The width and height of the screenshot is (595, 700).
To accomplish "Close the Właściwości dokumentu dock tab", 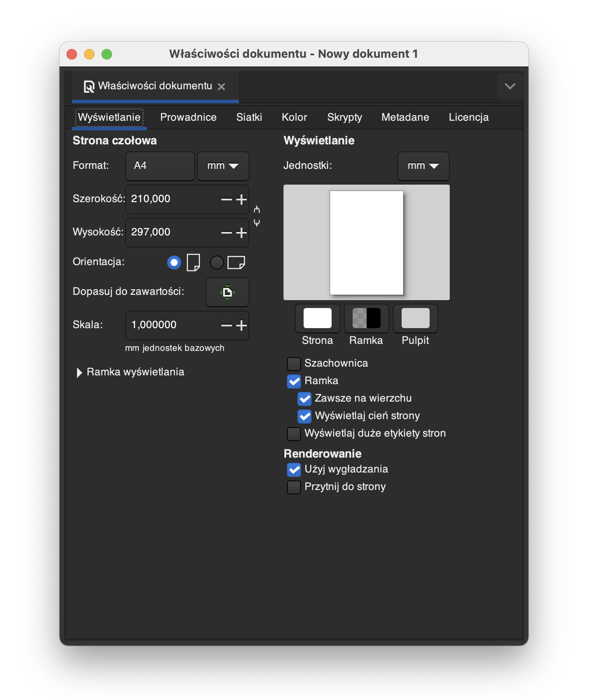I will [x=222, y=87].
